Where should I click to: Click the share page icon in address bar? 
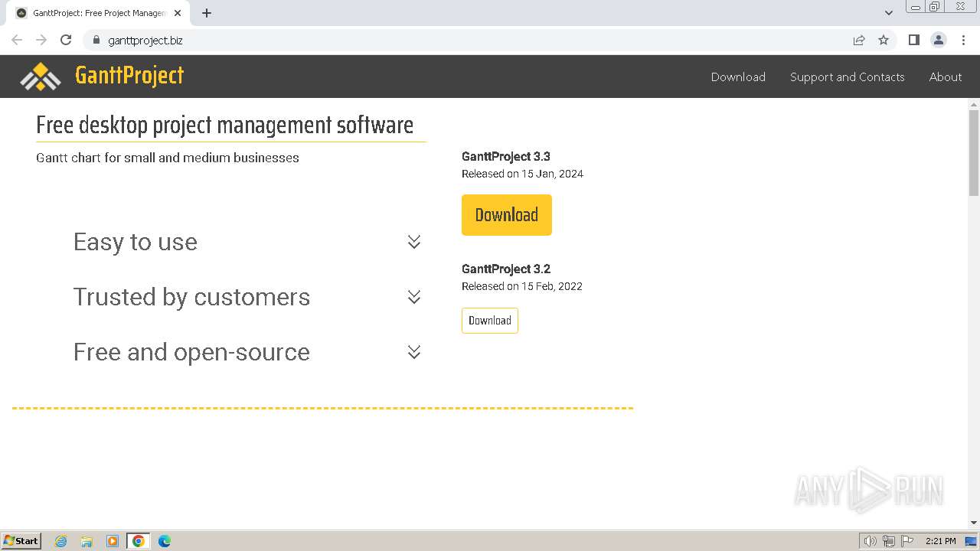point(859,40)
